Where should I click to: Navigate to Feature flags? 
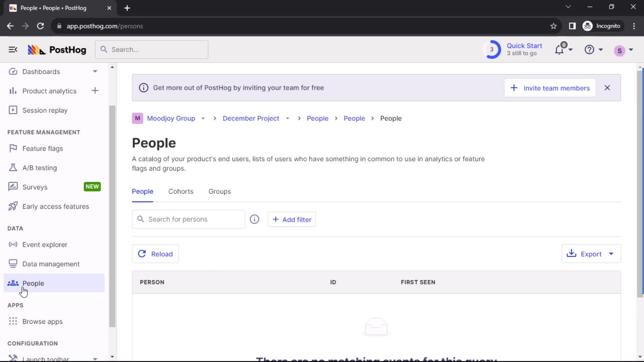[x=43, y=148]
